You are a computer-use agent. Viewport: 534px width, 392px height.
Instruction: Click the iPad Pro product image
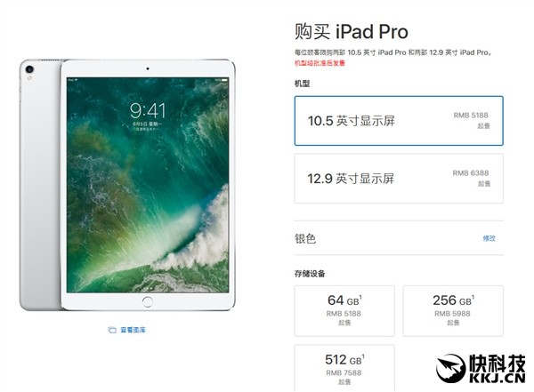click(x=127, y=185)
